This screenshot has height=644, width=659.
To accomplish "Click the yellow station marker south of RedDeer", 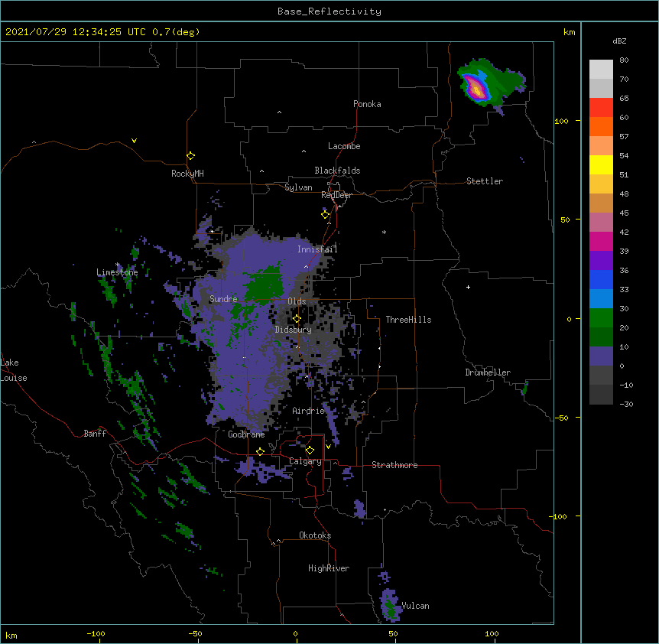I will tap(326, 215).
